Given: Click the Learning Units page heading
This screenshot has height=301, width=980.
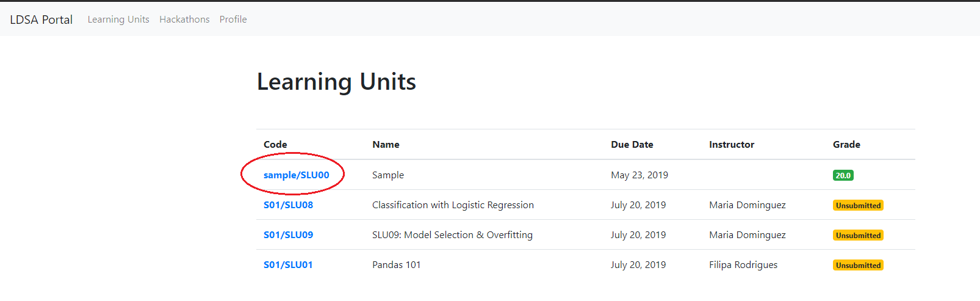Looking at the screenshot, I should coord(336,82).
